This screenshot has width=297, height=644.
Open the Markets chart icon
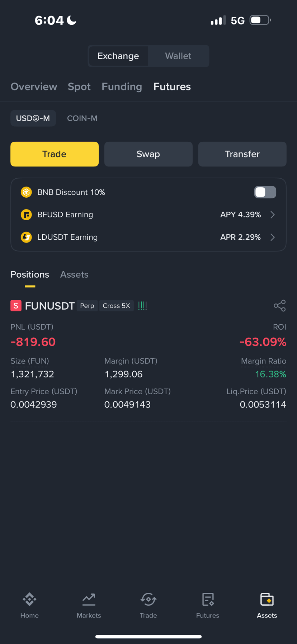[89, 599]
